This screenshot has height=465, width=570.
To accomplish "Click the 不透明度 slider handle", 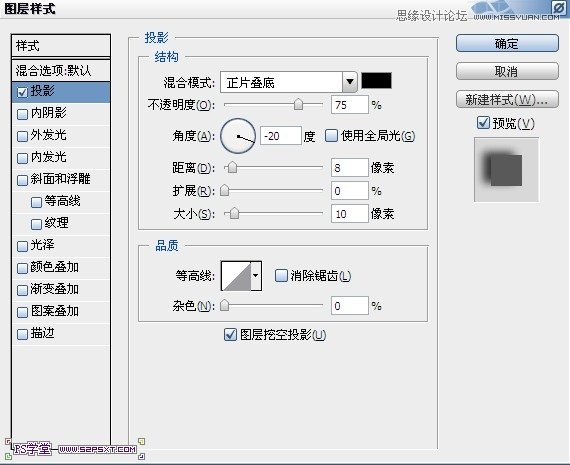I will coord(298,104).
